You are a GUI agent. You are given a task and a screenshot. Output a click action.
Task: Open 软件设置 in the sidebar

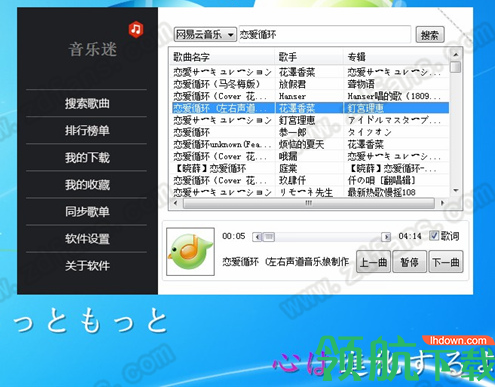87,238
